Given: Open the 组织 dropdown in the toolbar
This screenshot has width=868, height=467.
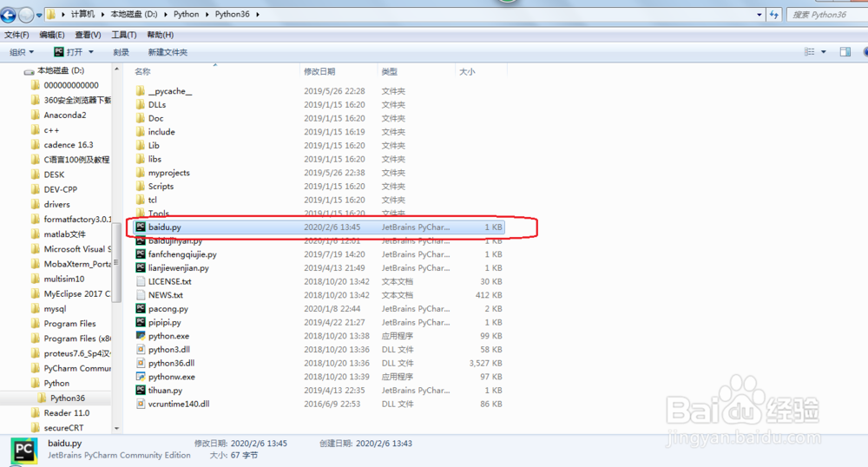Looking at the screenshot, I should tap(22, 52).
